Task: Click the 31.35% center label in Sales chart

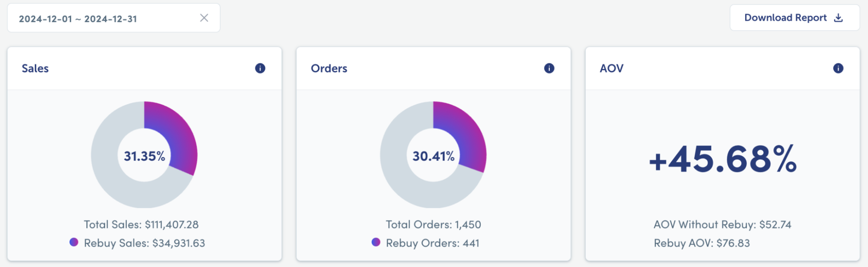Action: (x=145, y=156)
